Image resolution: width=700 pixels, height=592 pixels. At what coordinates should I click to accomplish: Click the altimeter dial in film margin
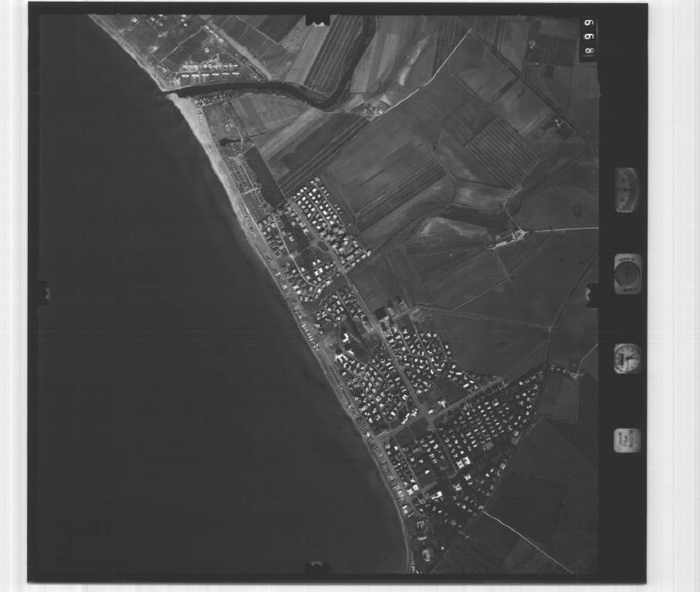pos(627,190)
